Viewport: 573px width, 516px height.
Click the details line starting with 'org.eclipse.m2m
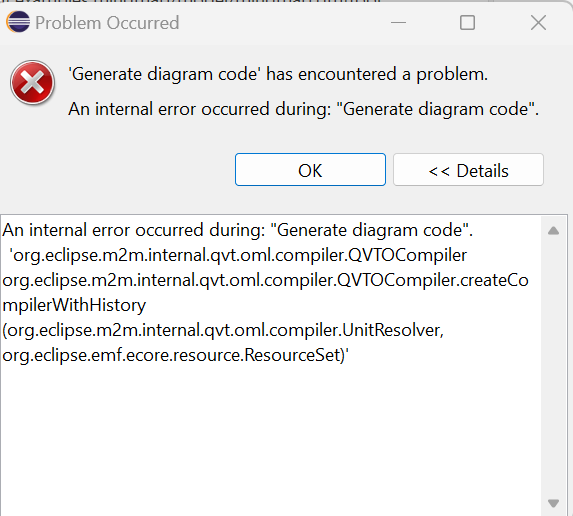point(240,255)
